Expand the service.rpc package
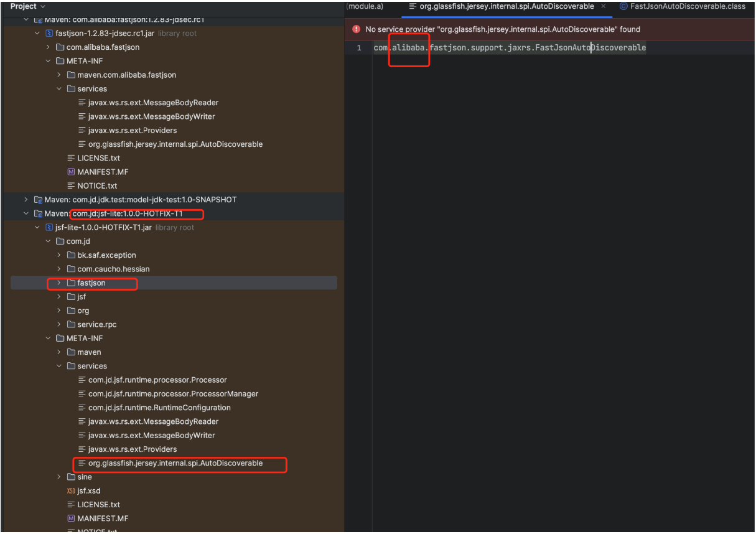756x534 pixels. tap(59, 324)
